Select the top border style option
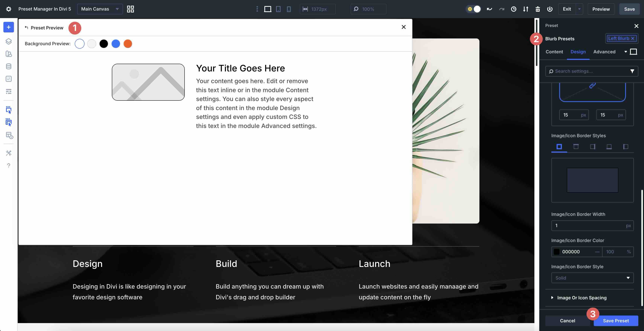Screen dimensions: 644x331 coord(576,147)
